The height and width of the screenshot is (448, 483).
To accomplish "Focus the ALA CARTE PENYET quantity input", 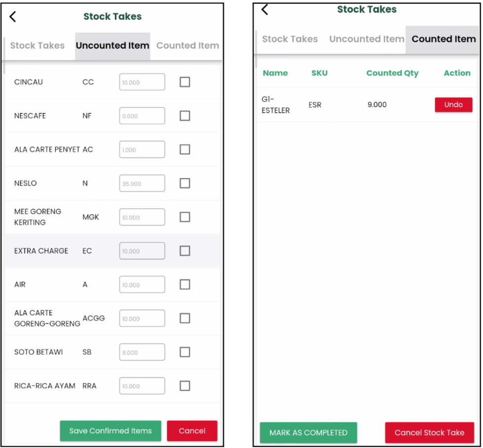I will click(142, 149).
